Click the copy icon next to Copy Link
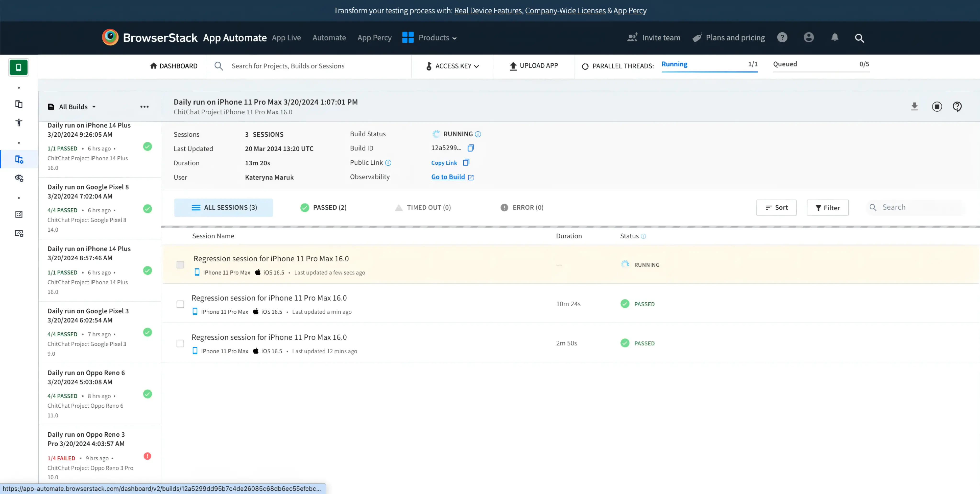 [466, 162]
